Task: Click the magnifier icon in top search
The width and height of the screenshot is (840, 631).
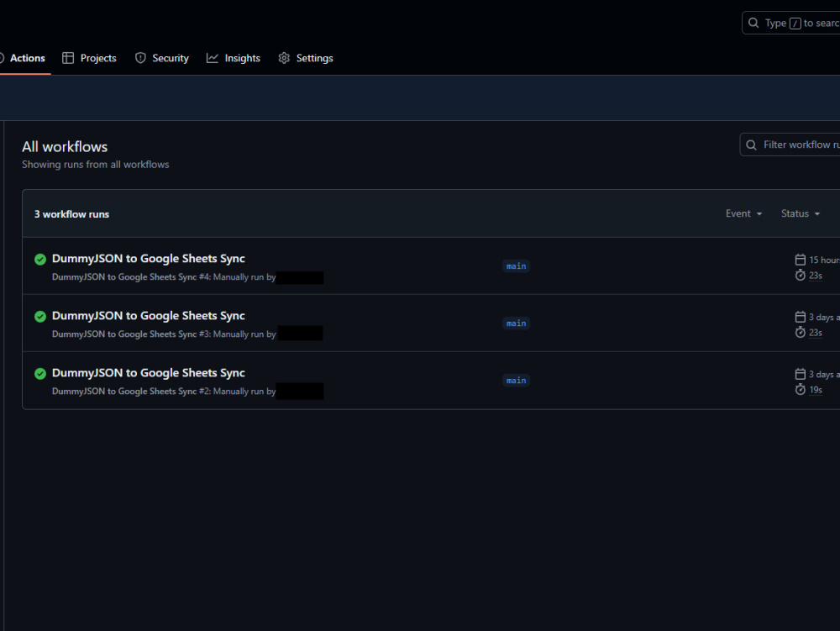Action: coord(753,23)
